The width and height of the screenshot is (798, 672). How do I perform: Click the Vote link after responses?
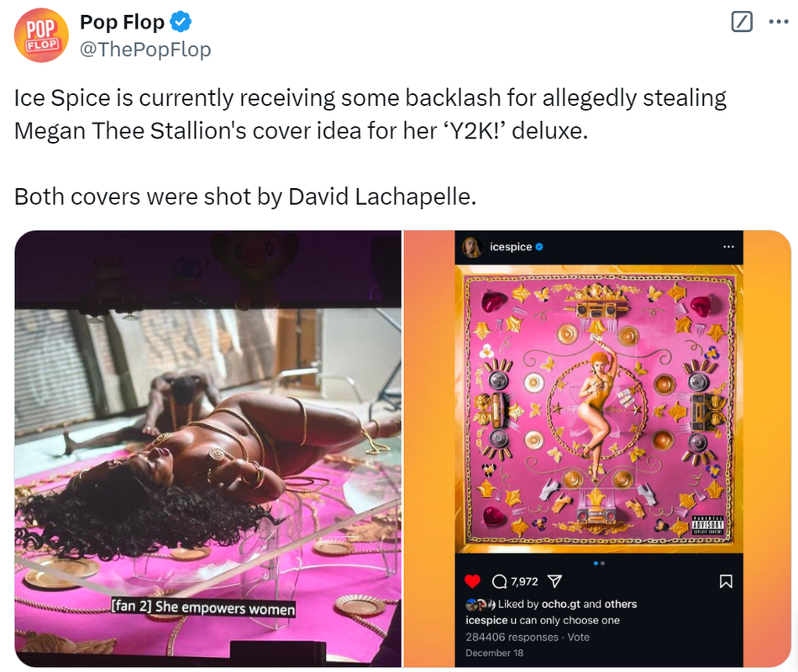tap(579, 637)
